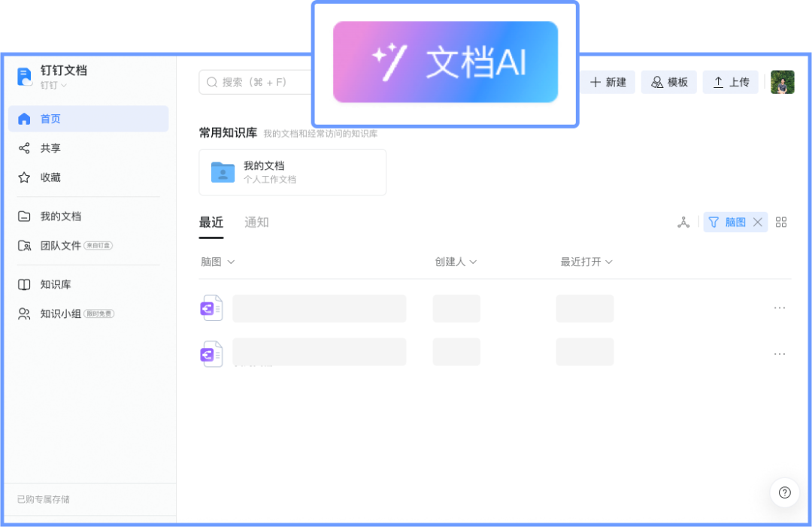Click the team folder icon beside 团队文件

click(24, 245)
